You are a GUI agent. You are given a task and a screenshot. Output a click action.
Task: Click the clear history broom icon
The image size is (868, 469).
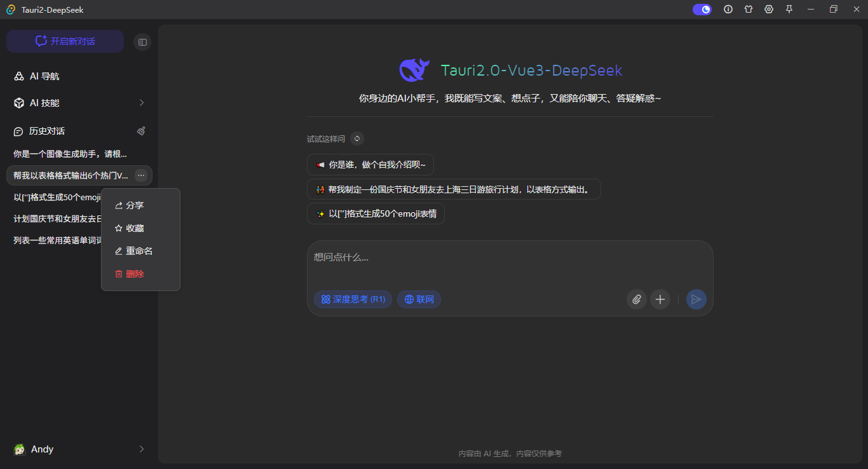pos(141,131)
